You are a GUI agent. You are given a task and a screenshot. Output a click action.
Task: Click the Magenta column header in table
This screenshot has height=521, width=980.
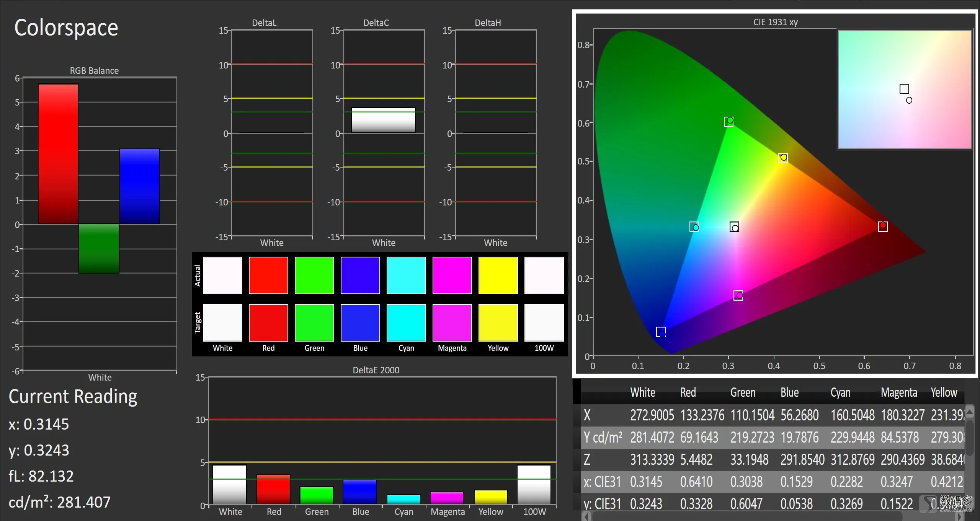click(x=899, y=392)
